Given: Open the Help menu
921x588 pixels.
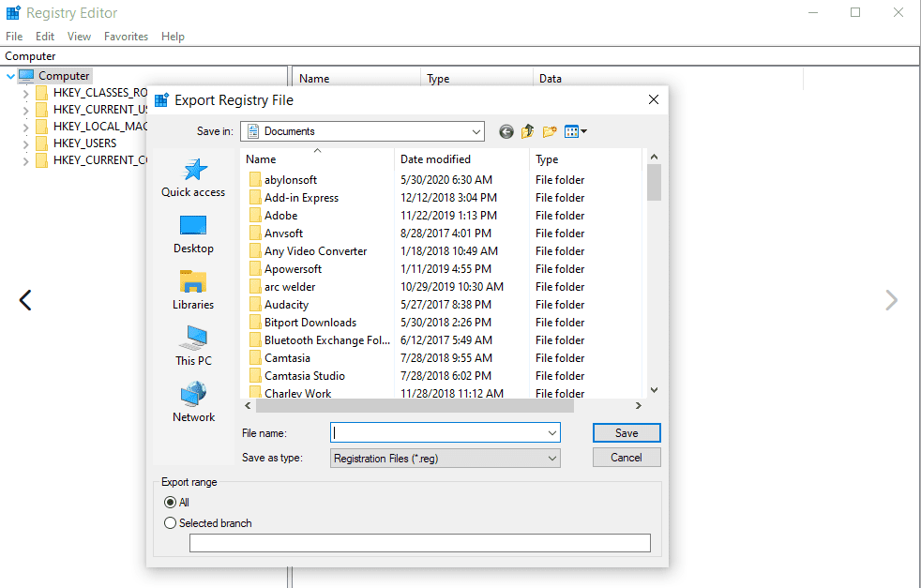Looking at the screenshot, I should tap(173, 37).
